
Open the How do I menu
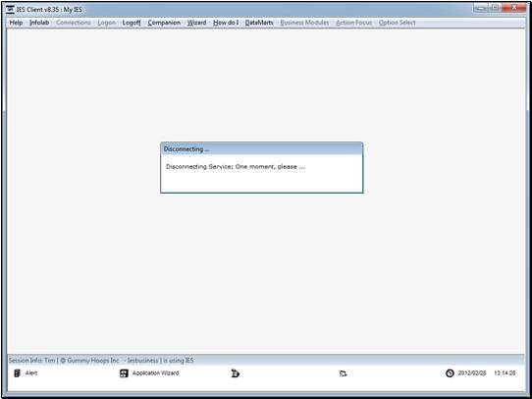(x=226, y=23)
